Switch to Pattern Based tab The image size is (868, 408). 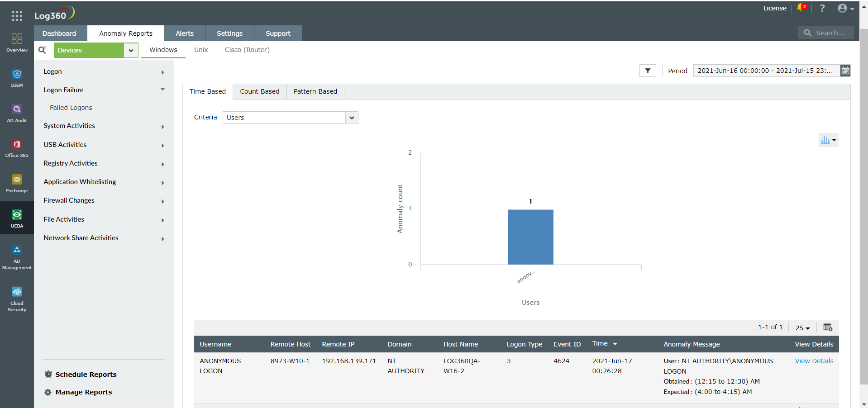pos(315,91)
